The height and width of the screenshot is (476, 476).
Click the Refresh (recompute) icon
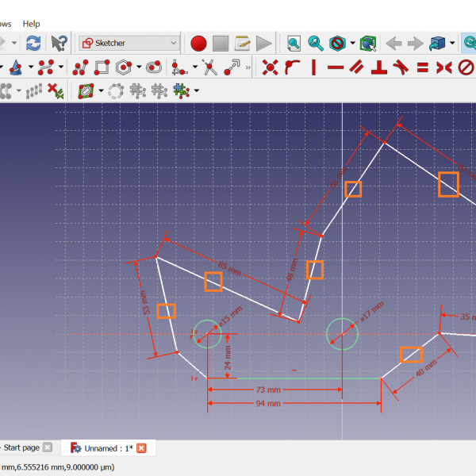coord(33,43)
